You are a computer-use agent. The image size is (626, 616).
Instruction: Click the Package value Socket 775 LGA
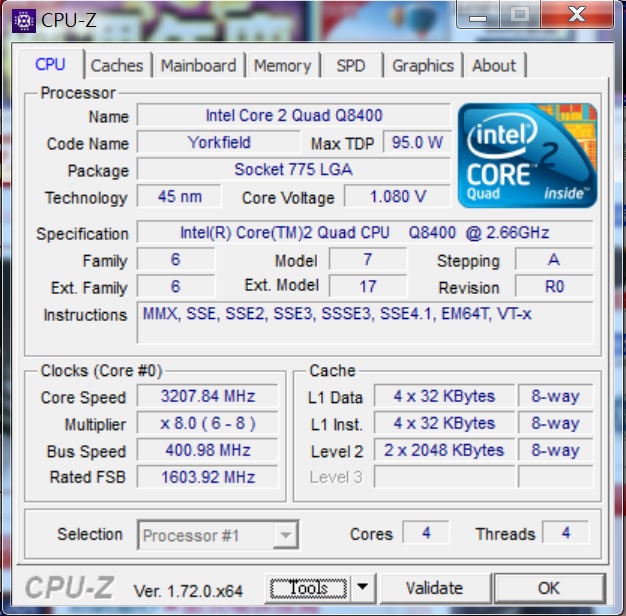click(x=294, y=169)
